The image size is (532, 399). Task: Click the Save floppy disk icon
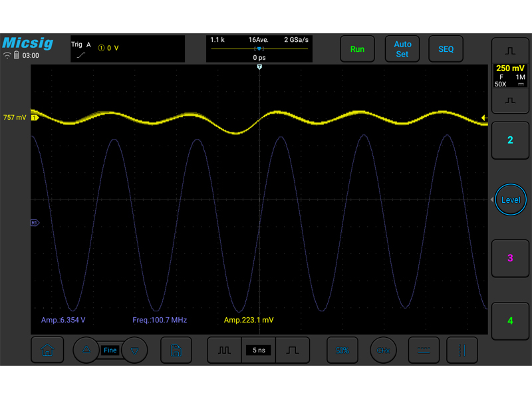tap(176, 350)
